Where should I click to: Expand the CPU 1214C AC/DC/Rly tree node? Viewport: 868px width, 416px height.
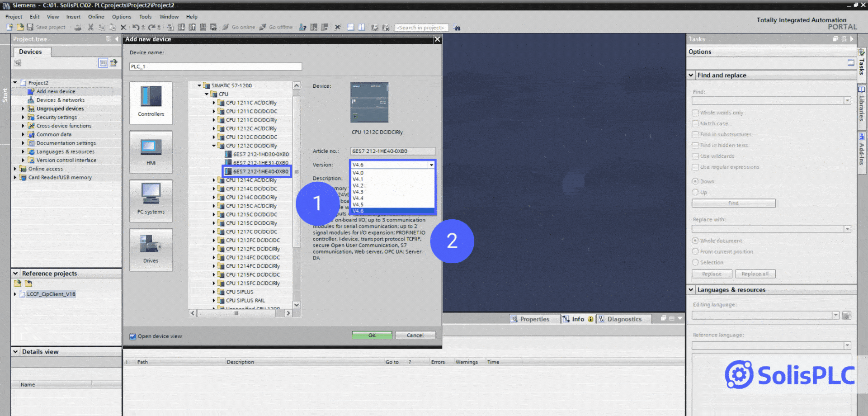[214, 180]
